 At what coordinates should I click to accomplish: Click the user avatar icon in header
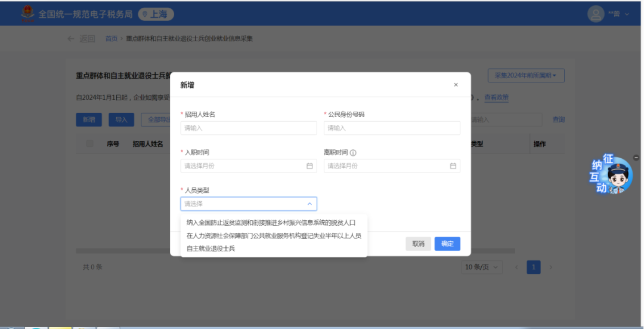596,13
